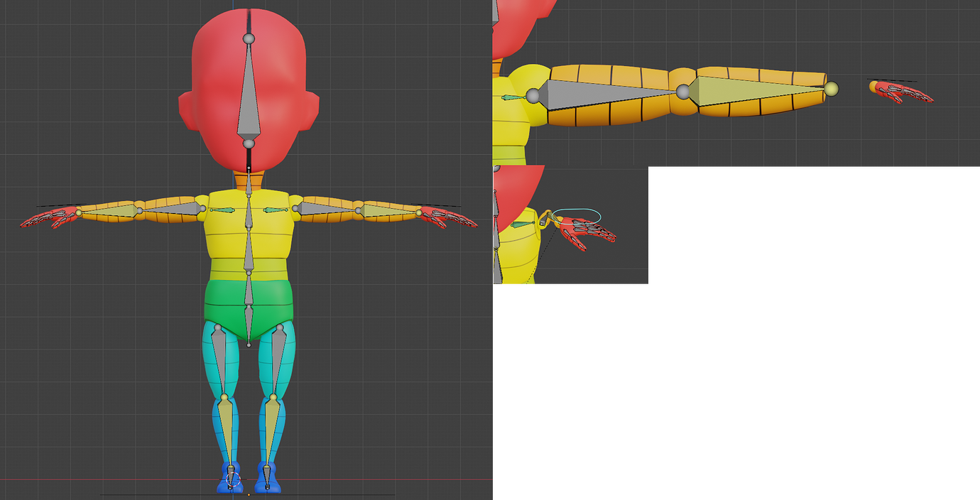
Task: Click the shoulder joint sphere in the close-up view
Action: pos(533,95)
